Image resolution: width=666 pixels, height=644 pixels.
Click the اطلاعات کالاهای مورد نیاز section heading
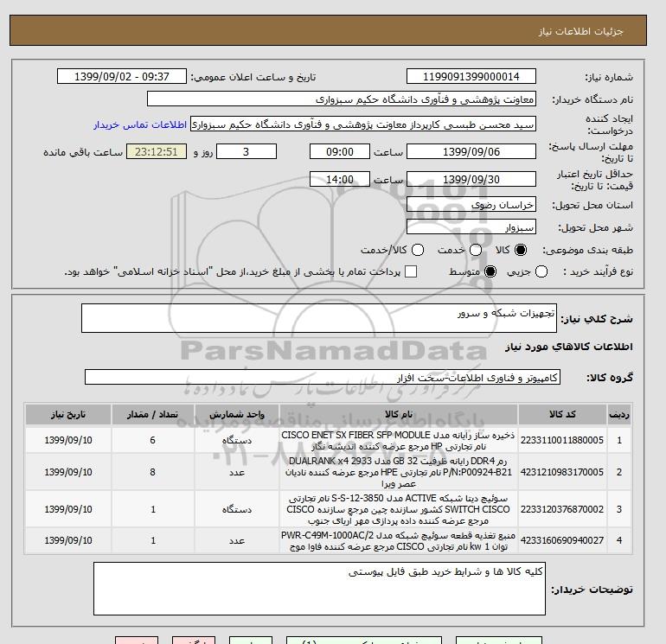click(569, 347)
